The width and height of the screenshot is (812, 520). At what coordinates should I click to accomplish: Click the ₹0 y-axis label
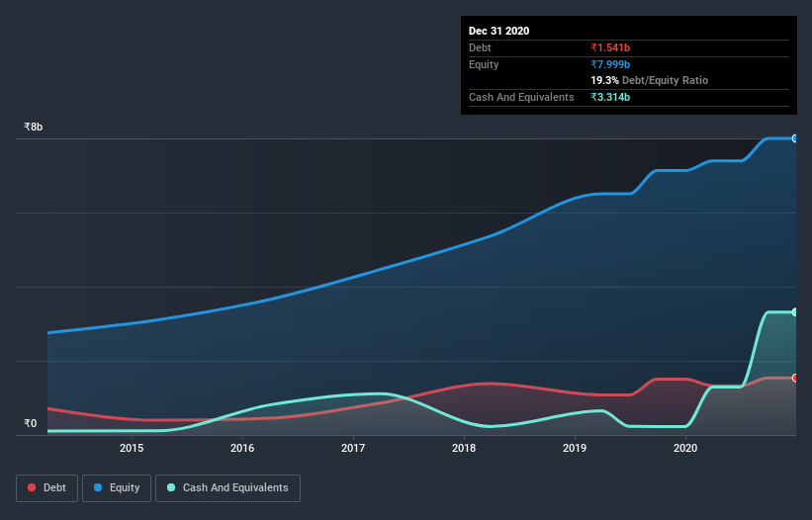[30, 423]
